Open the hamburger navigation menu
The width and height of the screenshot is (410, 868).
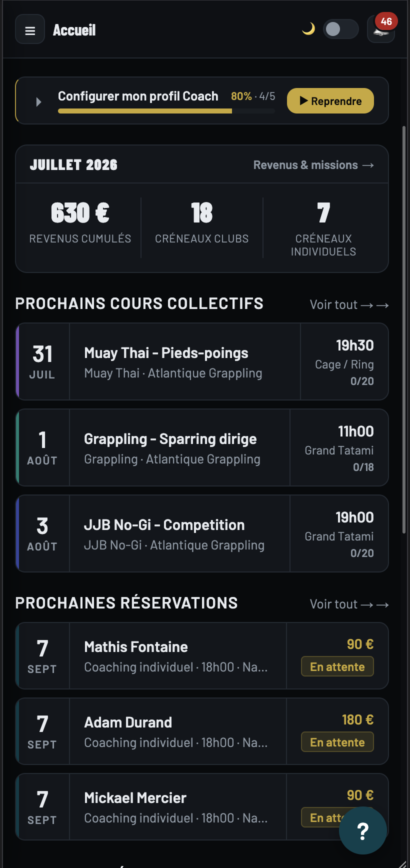click(30, 29)
